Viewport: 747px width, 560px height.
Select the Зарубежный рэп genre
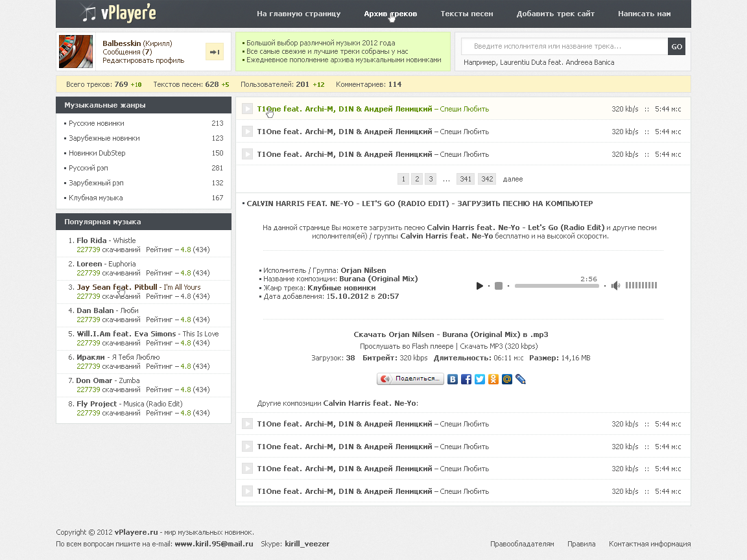pos(96,183)
